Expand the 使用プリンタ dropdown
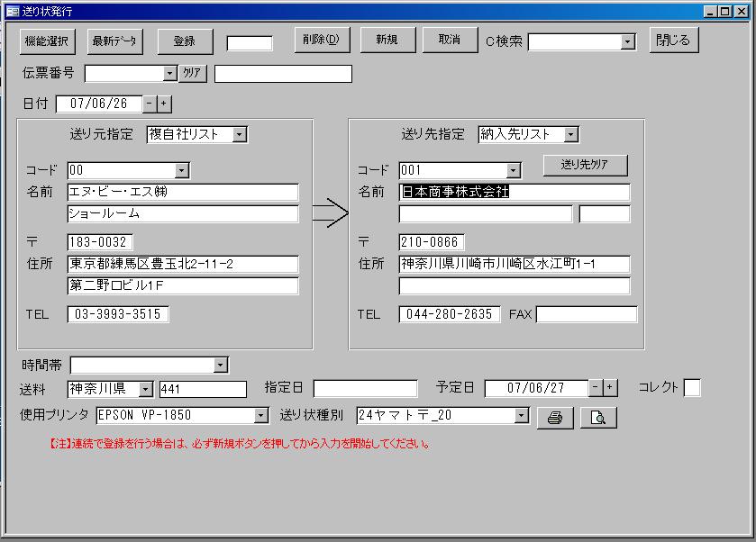756x542 pixels. tap(260, 415)
